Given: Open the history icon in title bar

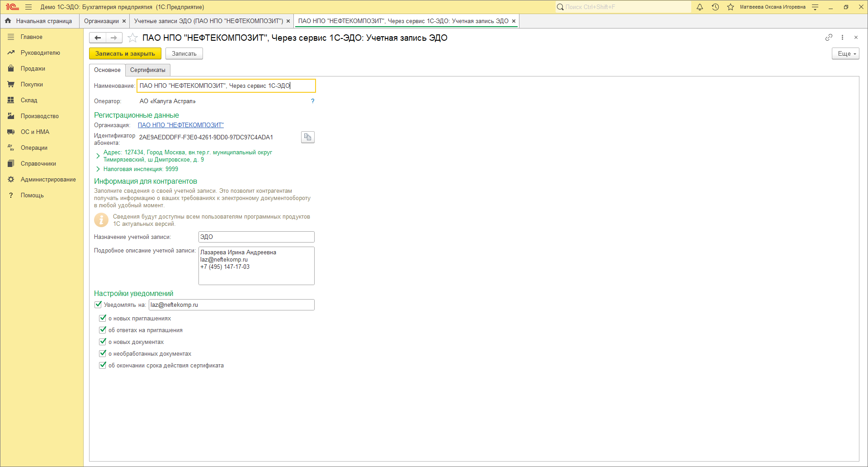Looking at the screenshot, I should [715, 7].
